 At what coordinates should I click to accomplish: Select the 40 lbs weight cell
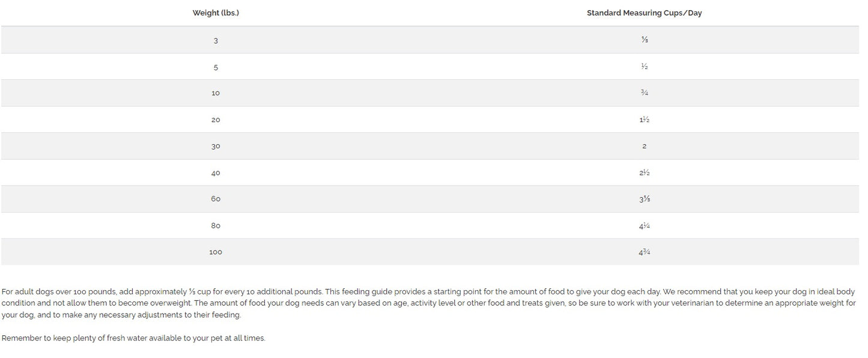click(216, 172)
